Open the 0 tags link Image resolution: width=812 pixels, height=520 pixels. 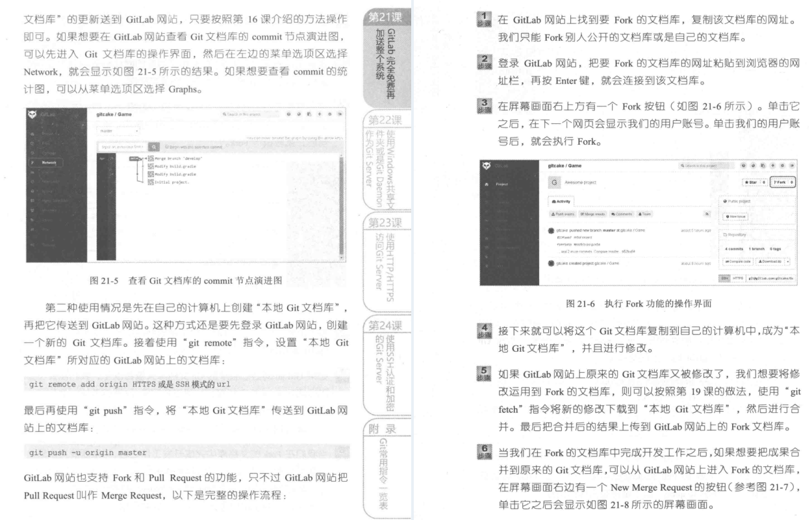pos(775,249)
